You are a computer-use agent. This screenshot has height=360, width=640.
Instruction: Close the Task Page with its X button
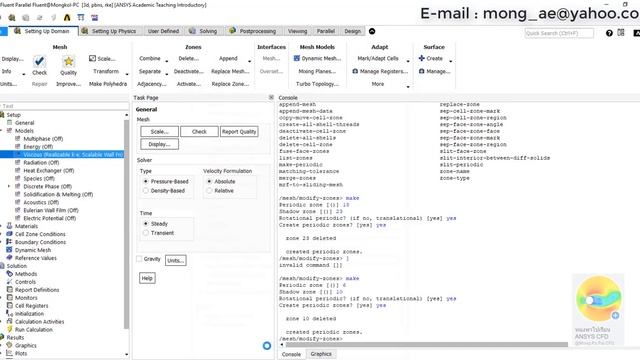[271, 97]
